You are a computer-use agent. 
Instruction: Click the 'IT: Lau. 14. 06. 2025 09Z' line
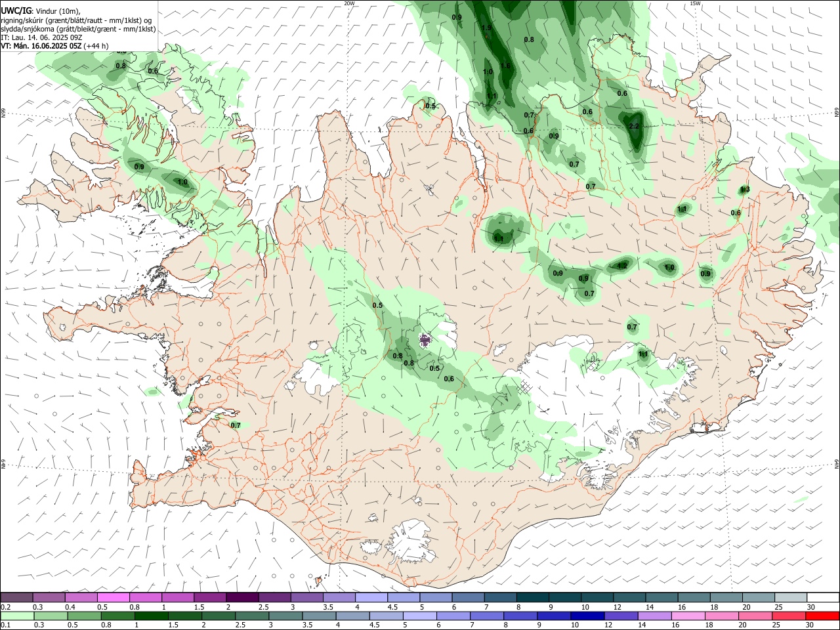(41, 37)
